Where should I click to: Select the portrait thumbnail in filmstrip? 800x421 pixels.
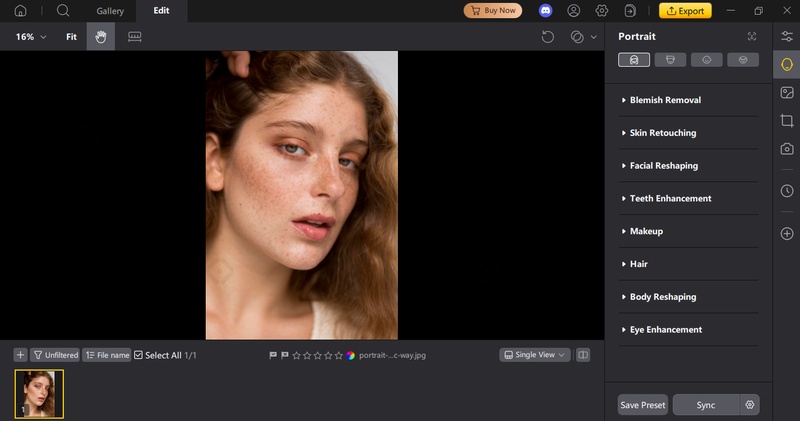39,394
